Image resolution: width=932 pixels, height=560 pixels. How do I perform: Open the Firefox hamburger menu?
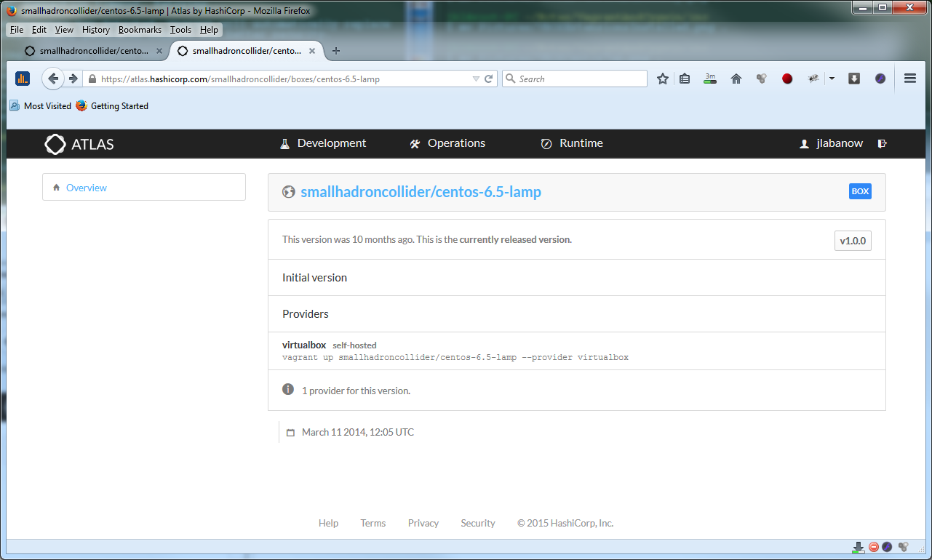click(909, 79)
